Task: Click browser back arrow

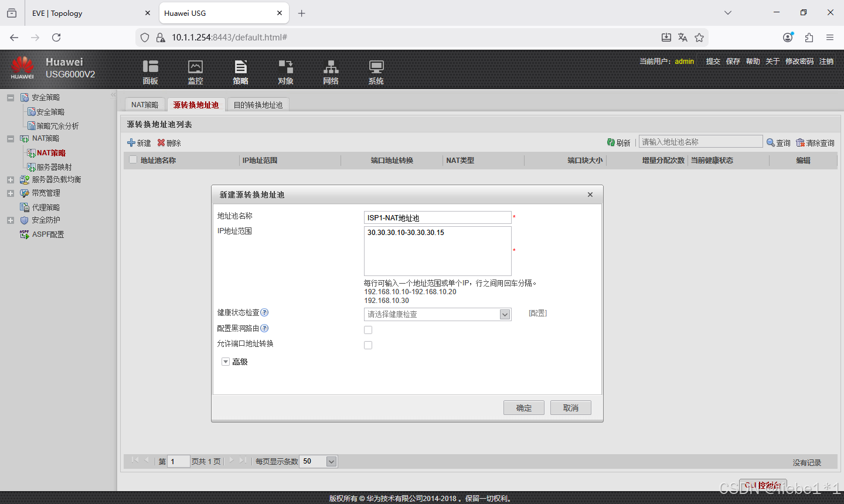Action: coord(14,38)
